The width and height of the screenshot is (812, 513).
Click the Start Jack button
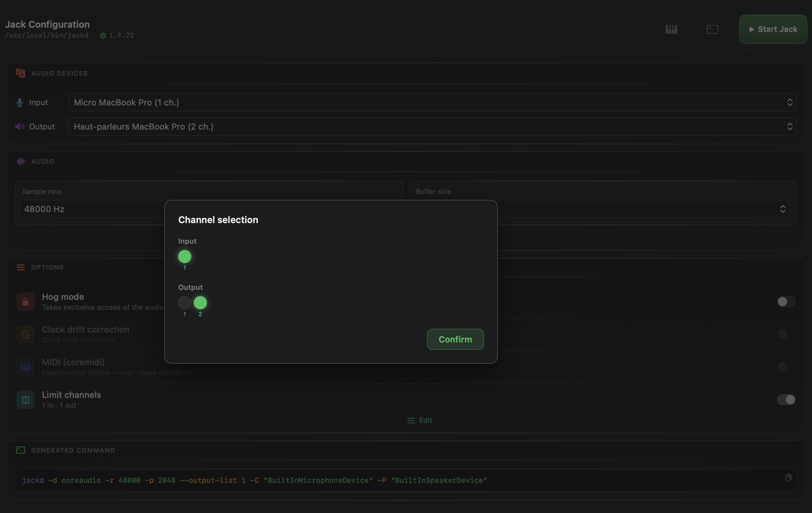pyautogui.click(x=773, y=29)
